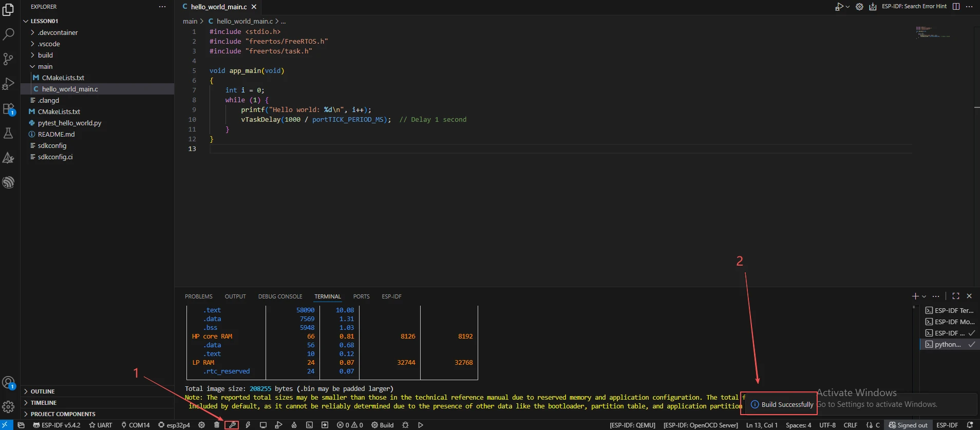Viewport: 980px width, 430px height.
Task: Open pytest_hello_world.py in explorer
Action: (x=98, y=123)
